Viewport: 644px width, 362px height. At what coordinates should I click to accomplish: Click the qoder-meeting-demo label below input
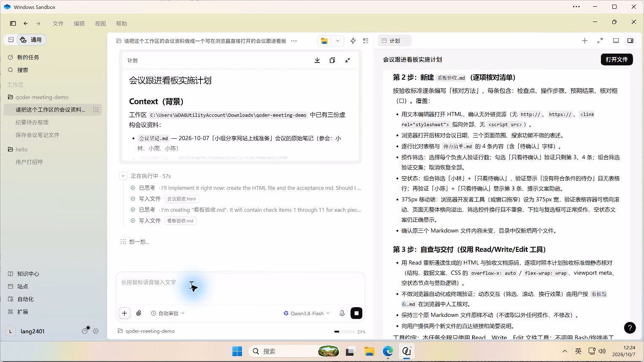(x=146, y=331)
